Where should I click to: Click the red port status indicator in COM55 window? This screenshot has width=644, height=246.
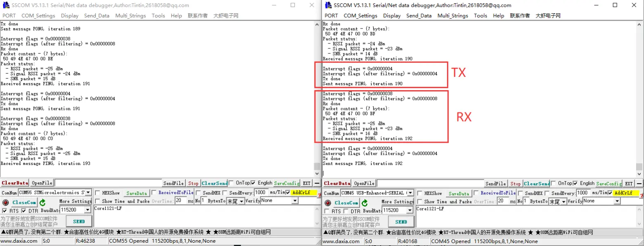(x=5, y=203)
